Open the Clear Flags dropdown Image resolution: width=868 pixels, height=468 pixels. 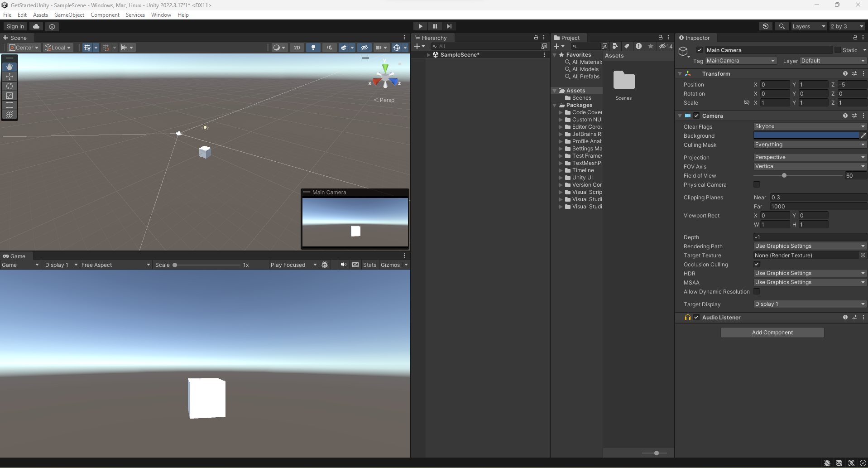(x=810, y=126)
